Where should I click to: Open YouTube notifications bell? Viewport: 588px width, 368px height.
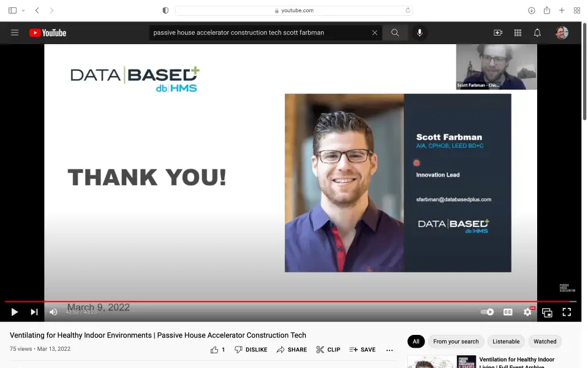(537, 33)
